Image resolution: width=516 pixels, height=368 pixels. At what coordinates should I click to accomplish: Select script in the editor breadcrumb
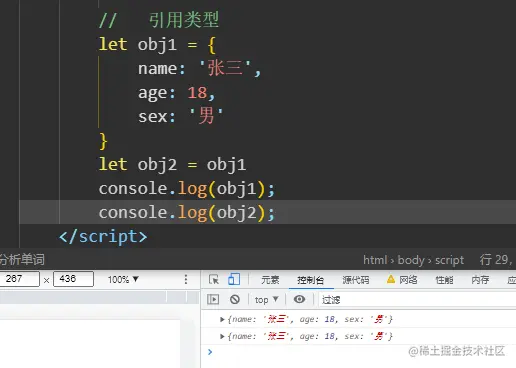pos(449,260)
